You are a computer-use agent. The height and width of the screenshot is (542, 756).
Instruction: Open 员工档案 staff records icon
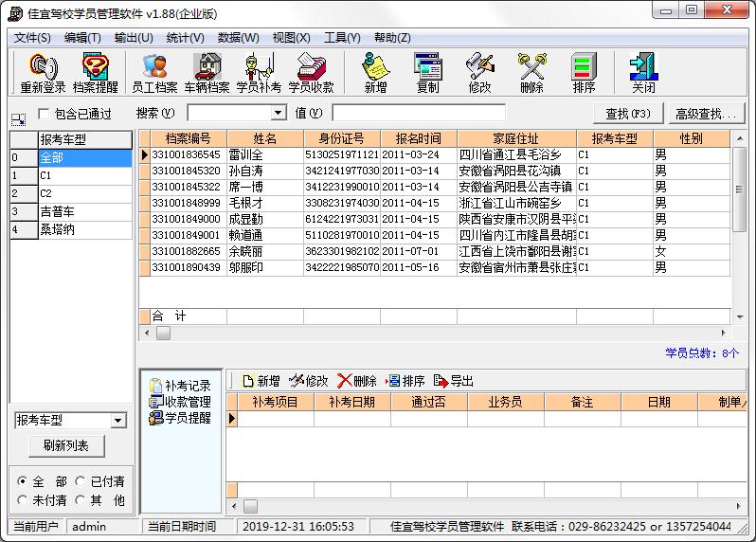pos(154,73)
